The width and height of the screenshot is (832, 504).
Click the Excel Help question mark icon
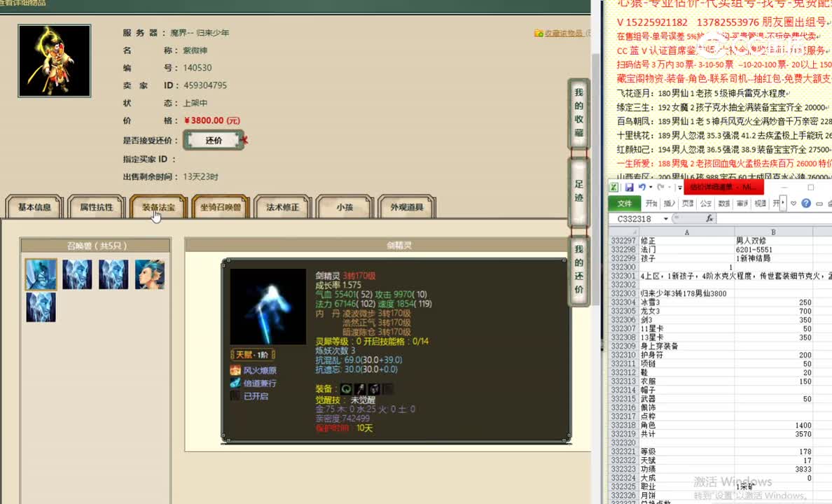click(806, 203)
